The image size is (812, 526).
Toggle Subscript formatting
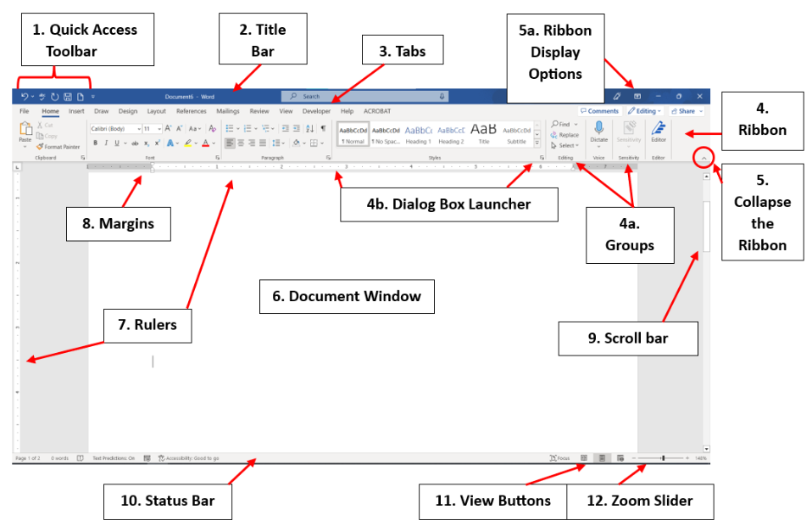pyautogui.click(x=147, y=143)
